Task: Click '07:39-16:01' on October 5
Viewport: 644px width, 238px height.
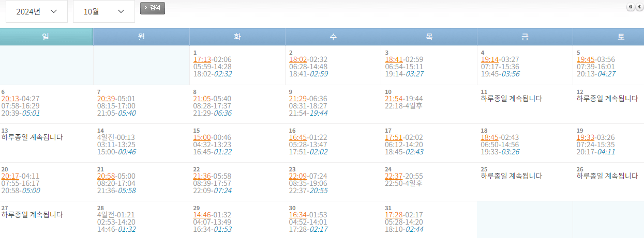Action: (596, 67)
